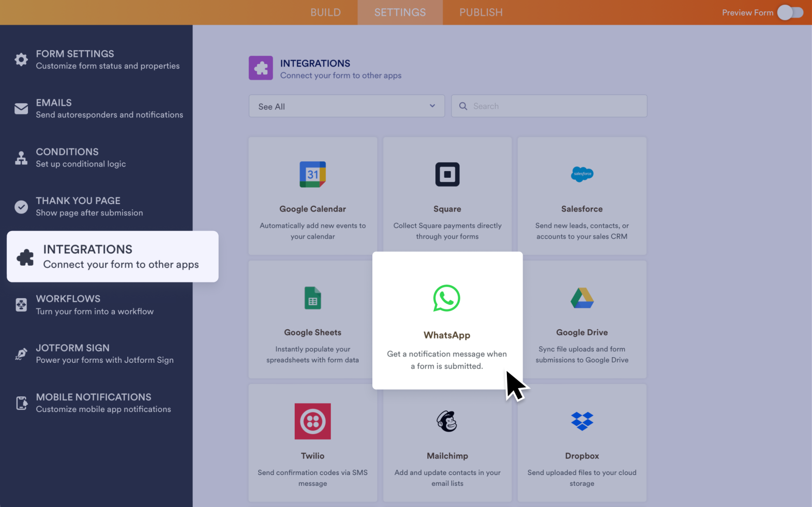Click the integrations Search field
This screenshot has width=812, height=507.
tap(556, 106)
